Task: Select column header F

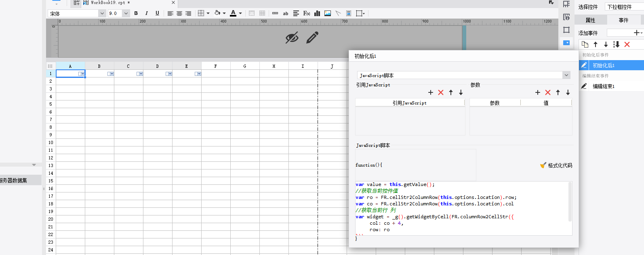Action: coord(216,66)
